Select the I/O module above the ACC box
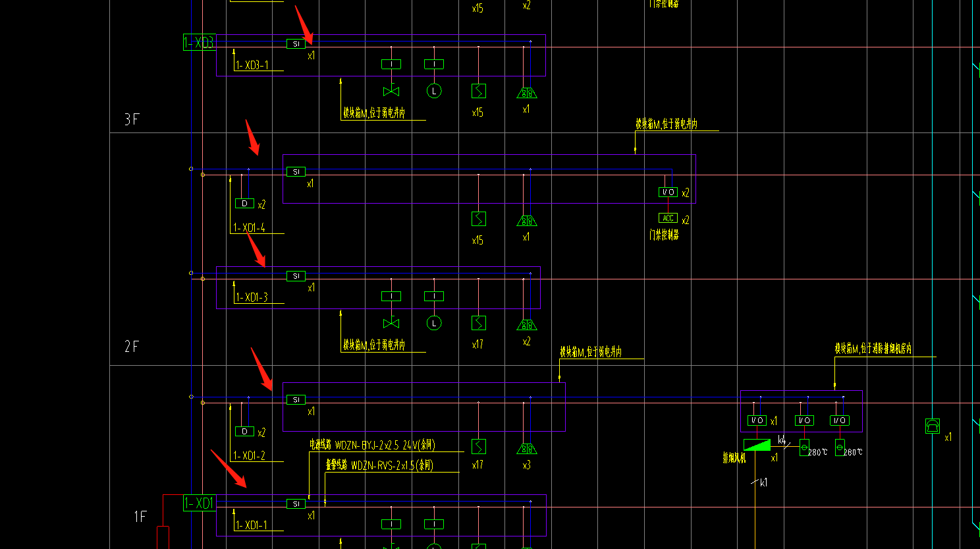Image resolution: width=980 pixels, height=549 pixels. pyautogui.click(x=668, y=192)
